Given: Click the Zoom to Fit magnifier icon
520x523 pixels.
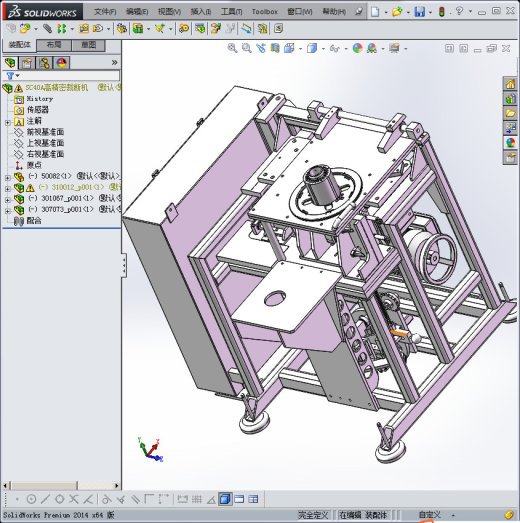Looking at the screenshot, I should (232, 48).
